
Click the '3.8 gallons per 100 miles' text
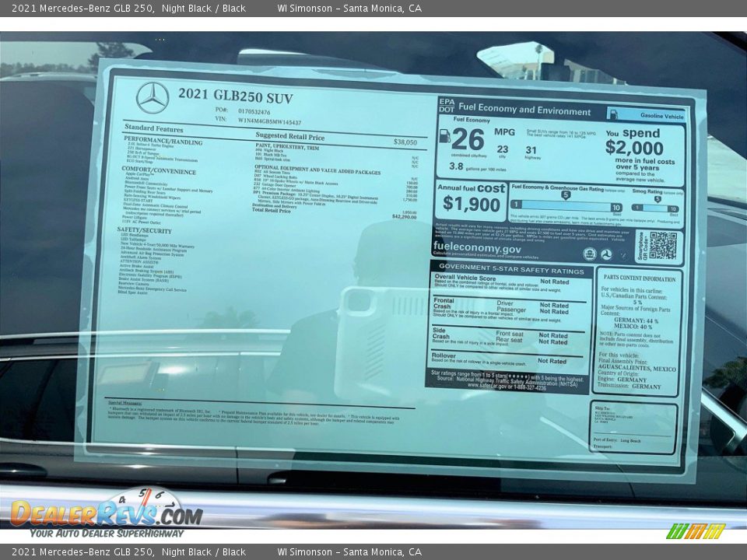click(x=477, y=166)
